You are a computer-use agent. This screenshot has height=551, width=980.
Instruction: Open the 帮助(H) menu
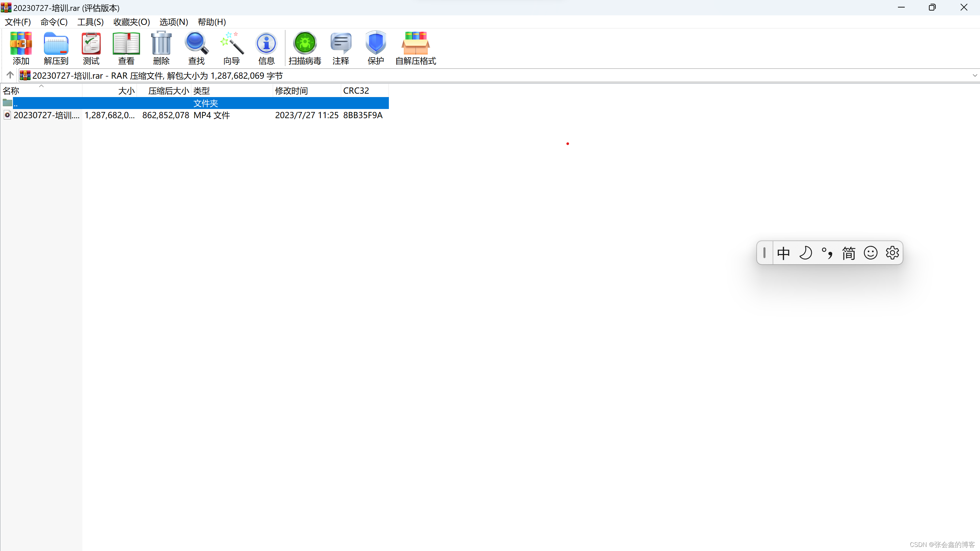[x=212, y=22]
